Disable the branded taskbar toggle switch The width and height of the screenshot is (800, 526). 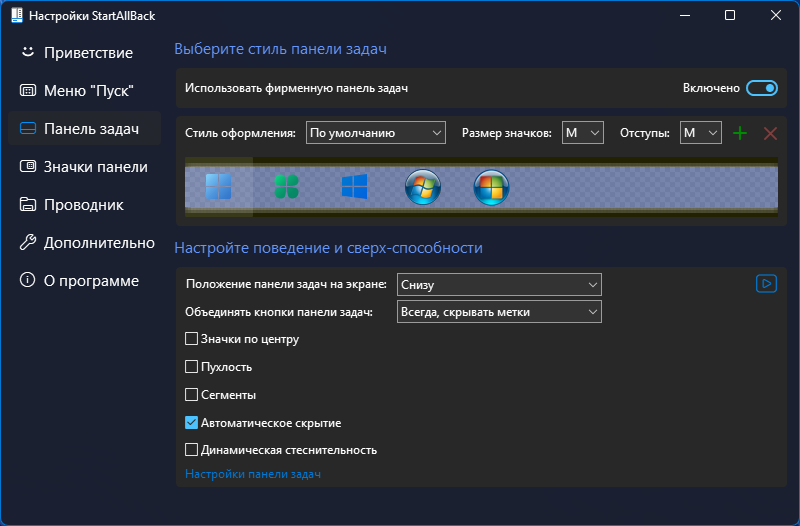tap(762, 88)
